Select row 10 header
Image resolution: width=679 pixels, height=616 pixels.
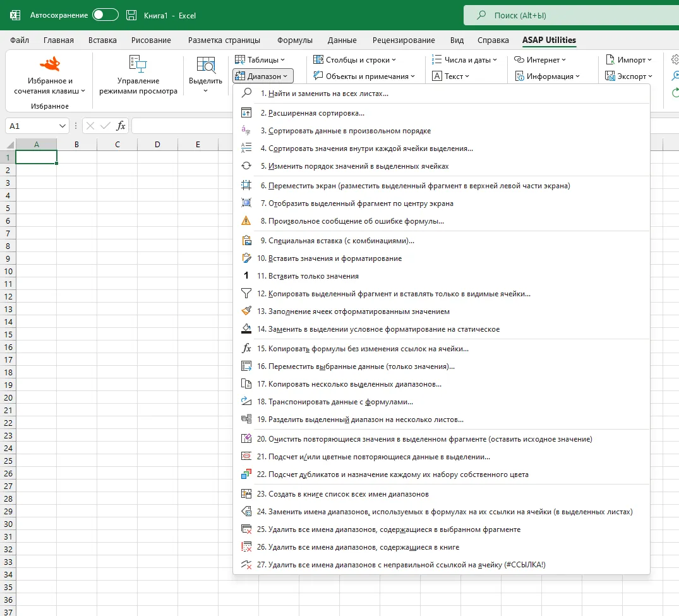pyautogui.click(x=8, y=271)
